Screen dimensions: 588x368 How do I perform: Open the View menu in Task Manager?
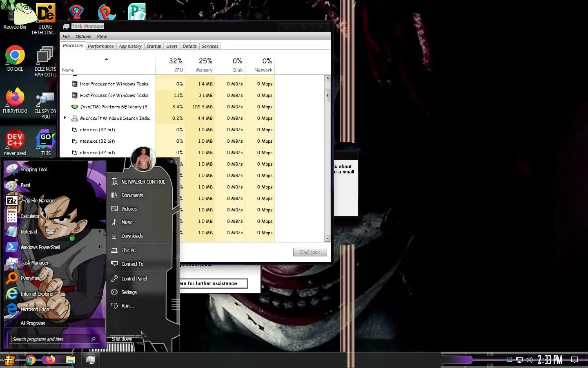click(102, 36)
